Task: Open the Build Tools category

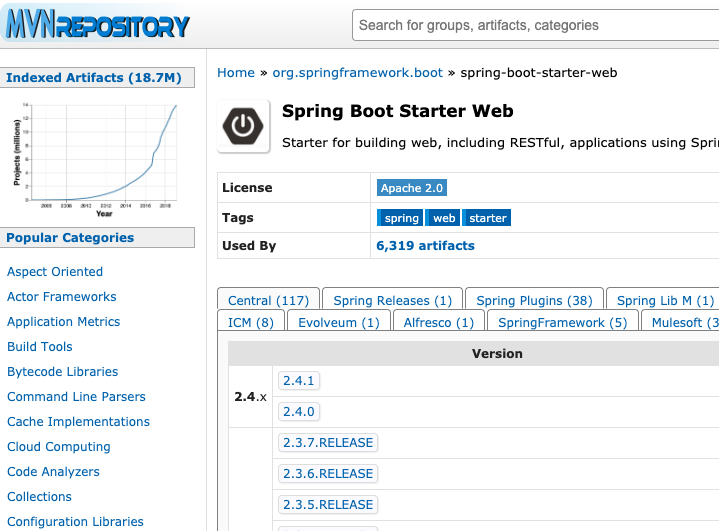Action: click(40, 347)
